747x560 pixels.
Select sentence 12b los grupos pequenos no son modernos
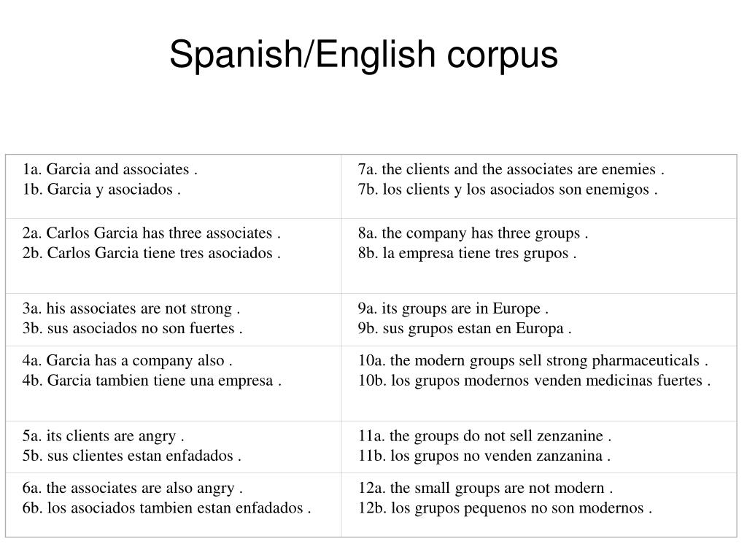[505, 508]
